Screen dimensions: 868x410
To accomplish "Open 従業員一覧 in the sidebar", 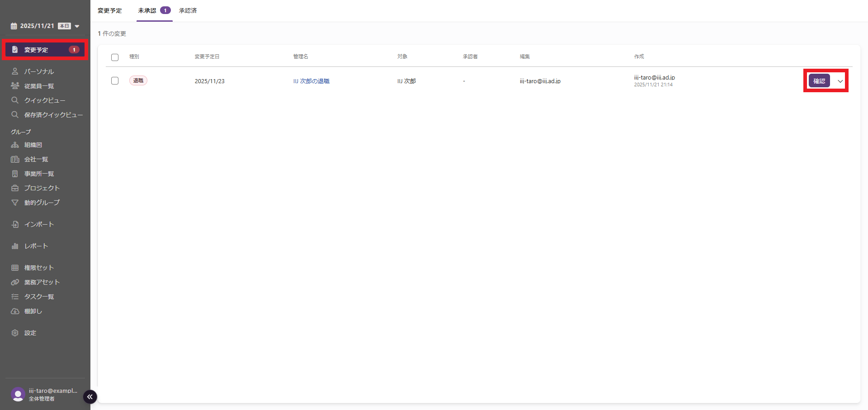I will (x=39, y=86).
